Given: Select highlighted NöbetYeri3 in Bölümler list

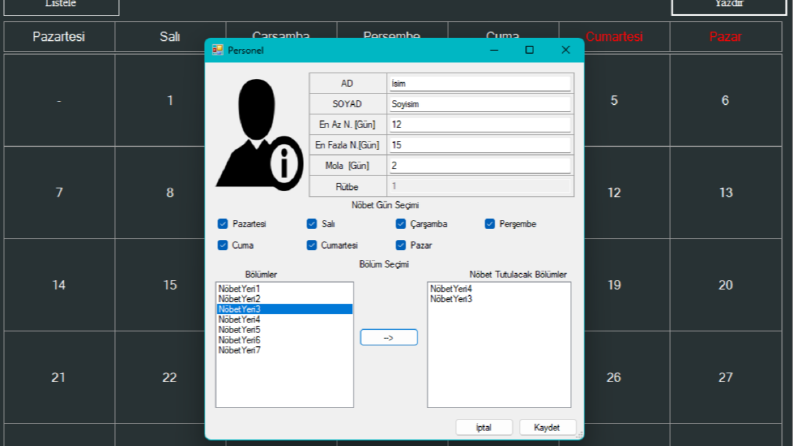Looking at the screenshot, I should (284, 309).
